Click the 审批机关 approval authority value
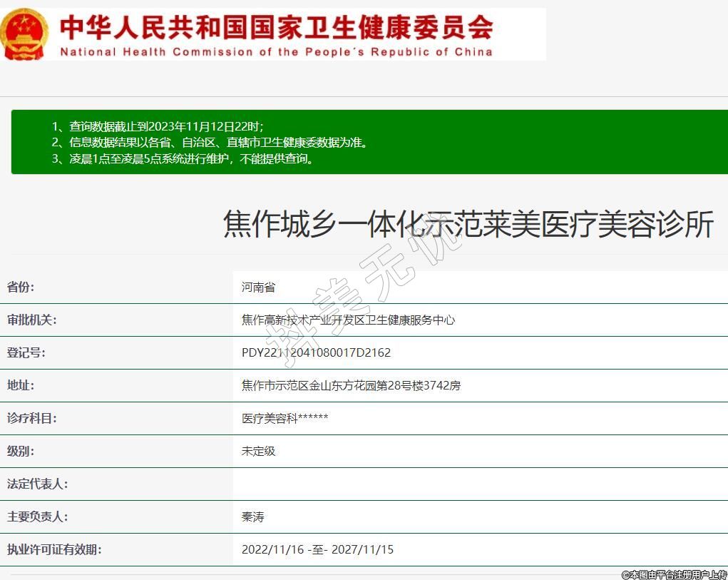Viewport: 728px width, 580px height. [x=348, y=320]
